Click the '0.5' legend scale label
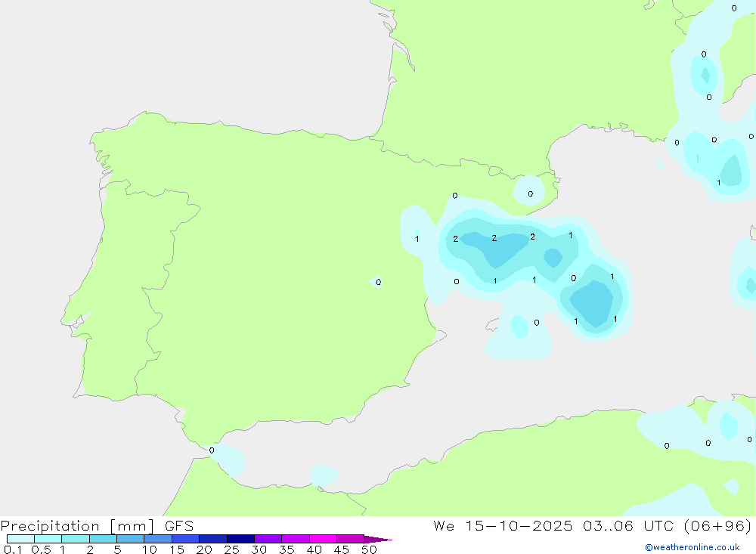 41,549
